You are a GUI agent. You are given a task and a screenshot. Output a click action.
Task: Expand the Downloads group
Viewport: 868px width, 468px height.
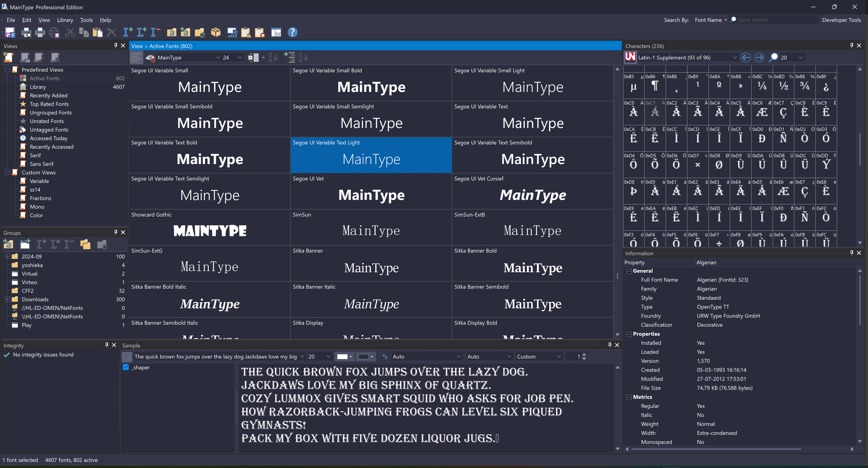[7, 299]
